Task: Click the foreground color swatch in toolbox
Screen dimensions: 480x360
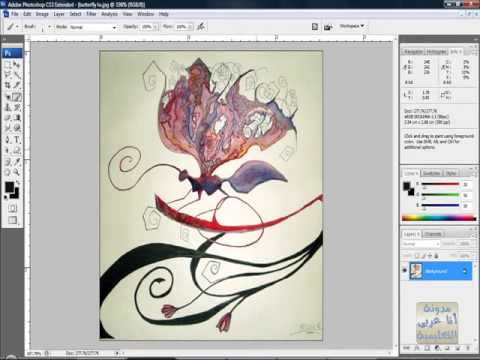Action: pyautogui.click(x=9, y=187)
